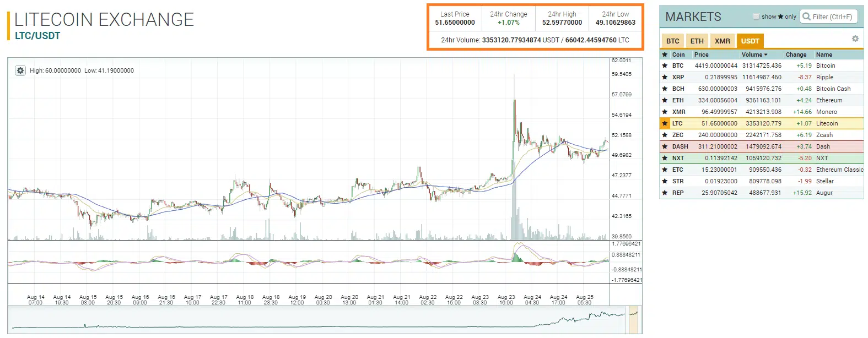Star the ETH market row
Screen dimensions: 868x338
[665, 100]
